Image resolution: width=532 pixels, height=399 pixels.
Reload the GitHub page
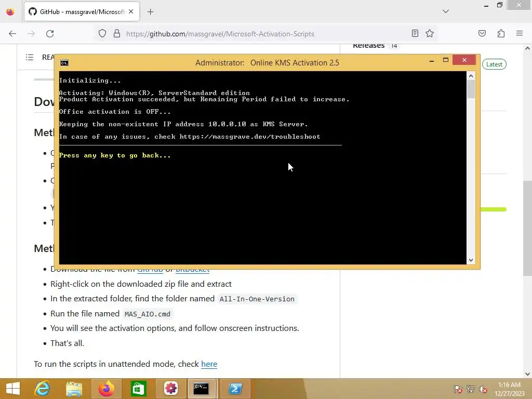50,34
